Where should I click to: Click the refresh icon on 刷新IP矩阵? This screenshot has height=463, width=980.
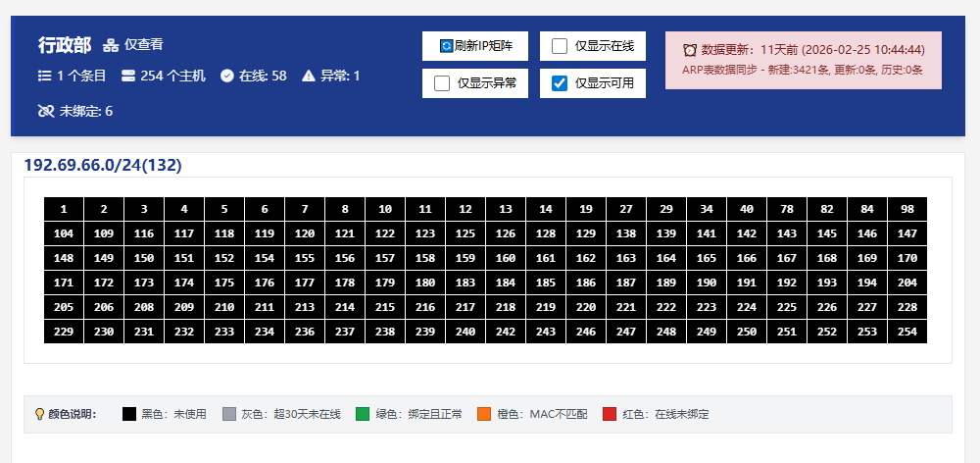[446, 46]
